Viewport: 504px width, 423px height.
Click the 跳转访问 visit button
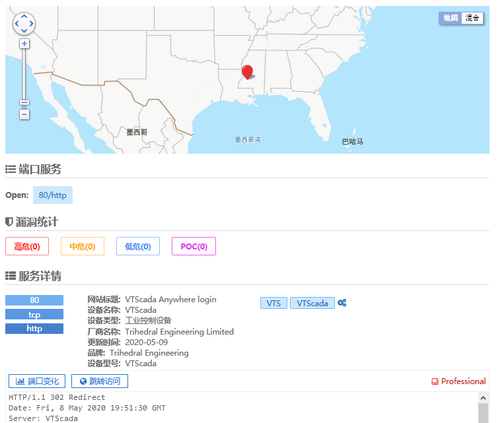click(x=100, y=381)
